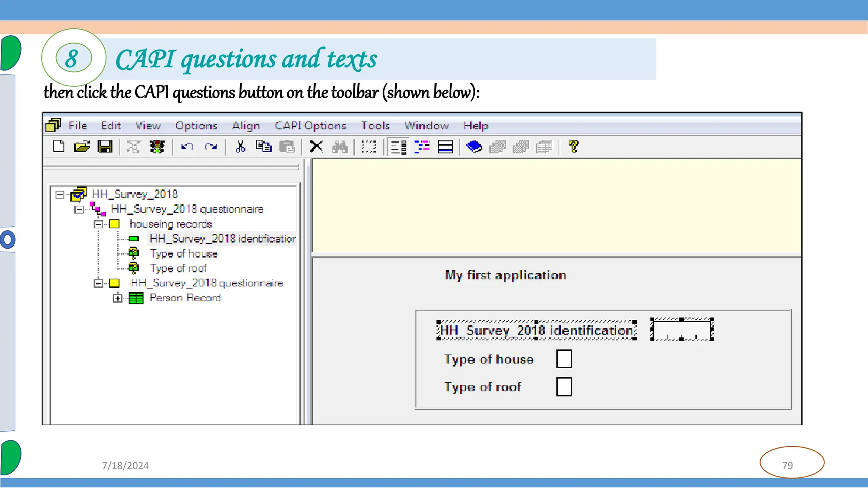The image size is (868, 488).
Task: Click the dashed select-box icon
Action: tap(369, 147)
